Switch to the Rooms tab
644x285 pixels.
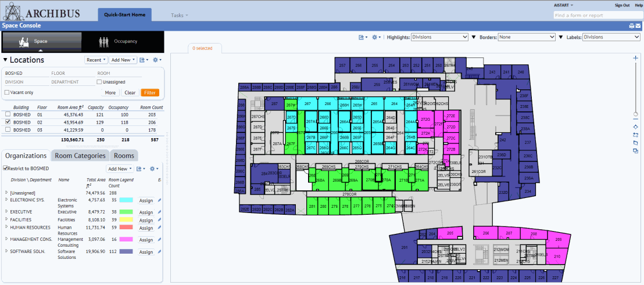(124, 156)
